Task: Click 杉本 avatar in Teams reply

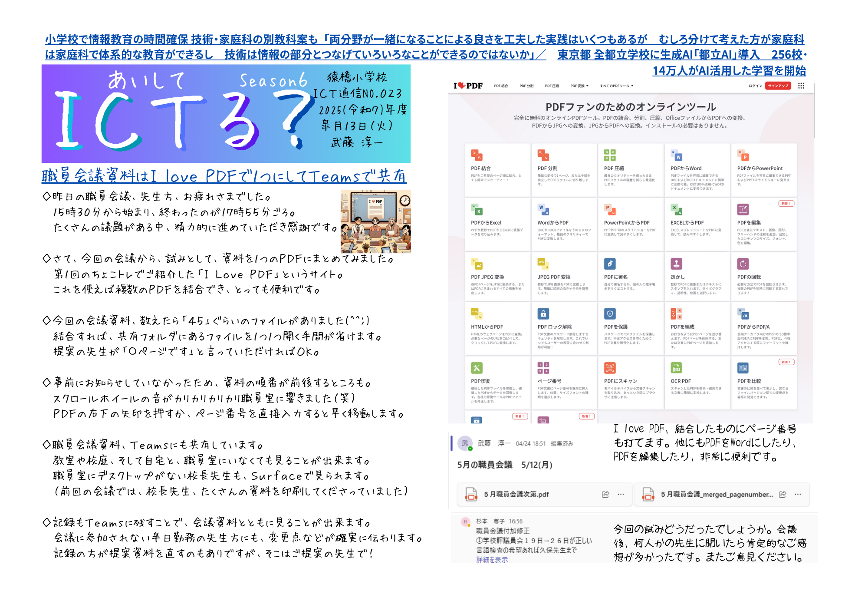Action: point(466,522)
